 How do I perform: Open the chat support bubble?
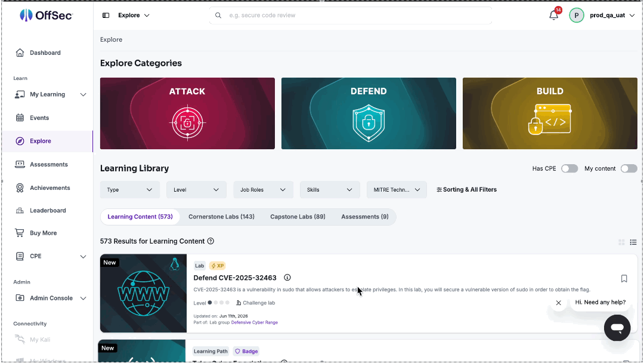click(617, 328)
